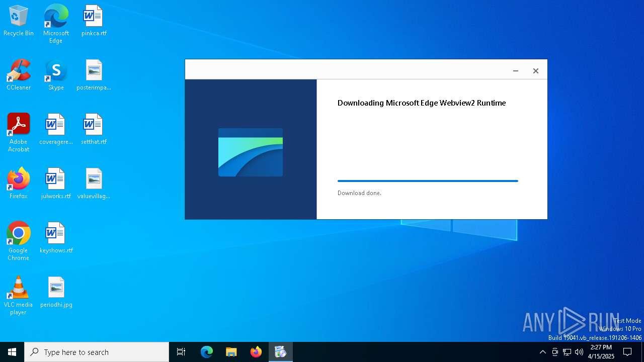The width and height of the screenshot is (644, 362).
Task: Click the active installer taskbar icon
Action: point(281,352)
